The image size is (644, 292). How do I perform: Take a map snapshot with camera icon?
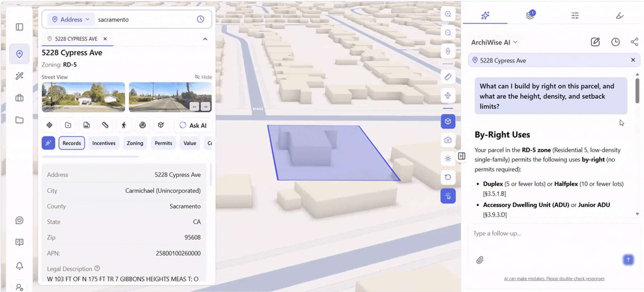(x=448, y=140)
